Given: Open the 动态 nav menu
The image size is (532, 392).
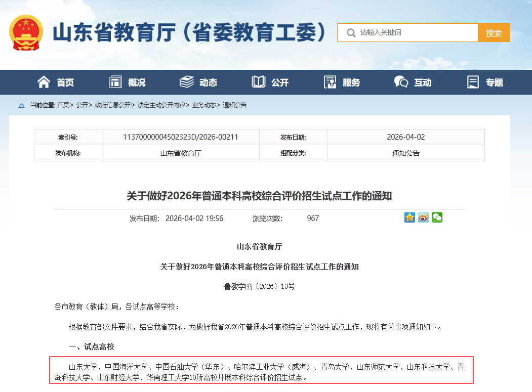Looking at the screenshot, I should tap(209, 82).
